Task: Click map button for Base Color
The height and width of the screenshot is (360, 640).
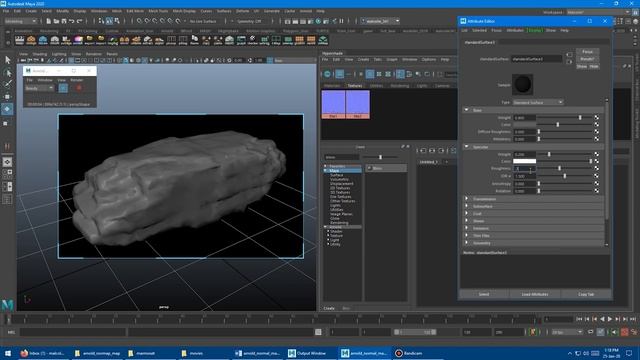Action: point(596,124)
